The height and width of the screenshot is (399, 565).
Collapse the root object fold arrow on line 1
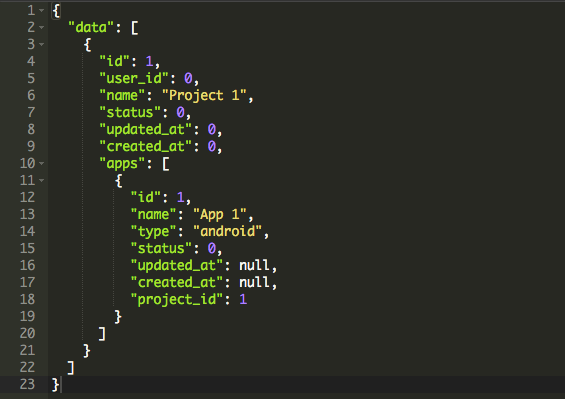click(x=41, y=10)
